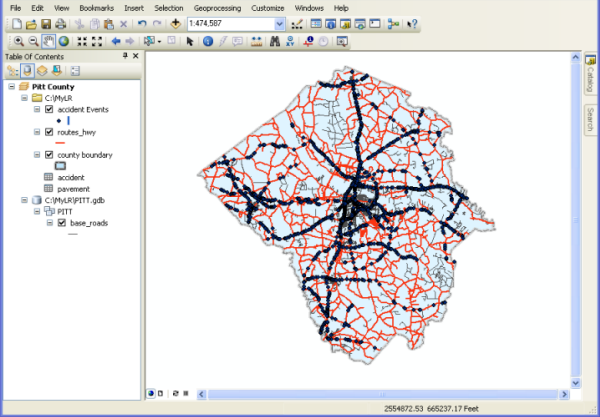Activate the Identify tool
This screenshot has width=600, height=417.
point(207,41)
